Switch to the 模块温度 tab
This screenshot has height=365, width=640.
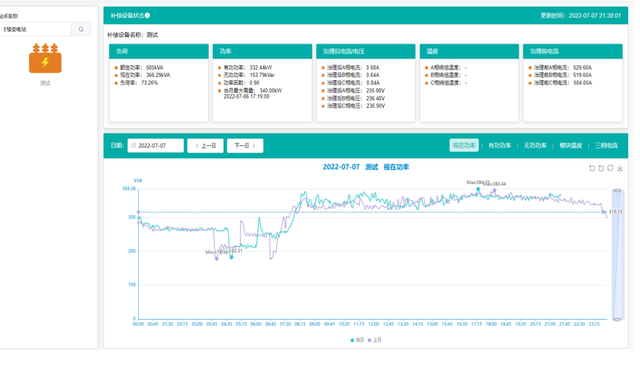tap(571, 146)
